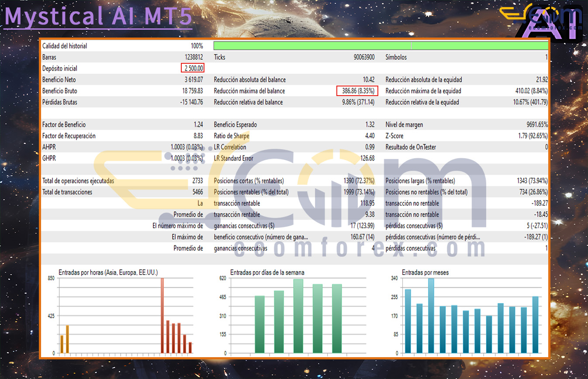Image resolution: width=588 pixels, height=379 pixels.
Task: Select the boxed 386.86 (8.35%) drawdown value
Action: coord(357,91)
